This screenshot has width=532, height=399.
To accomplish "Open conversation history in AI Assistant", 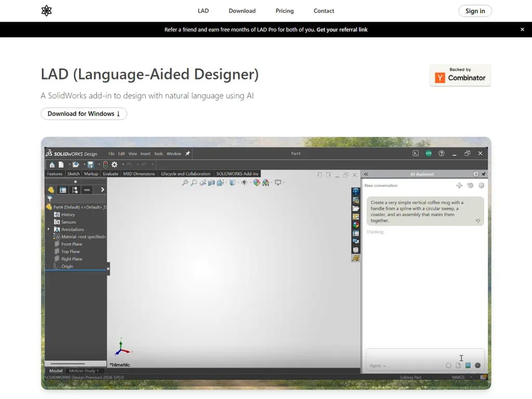I will pyautogui.click(x=470, y=185).
